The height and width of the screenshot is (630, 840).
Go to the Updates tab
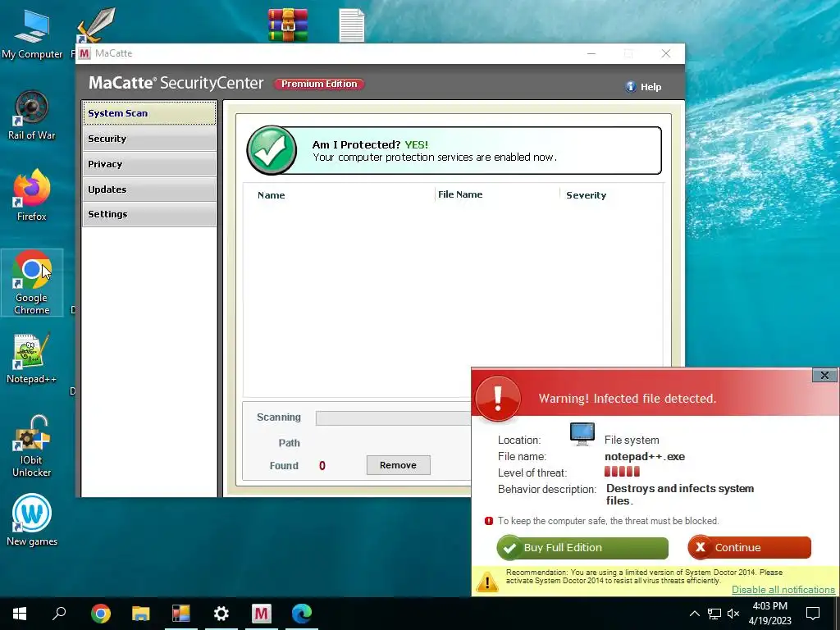149,189
